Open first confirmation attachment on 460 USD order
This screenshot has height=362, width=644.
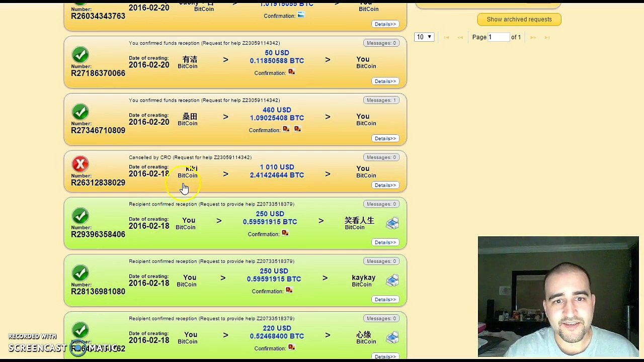click(x=286, y=129)
